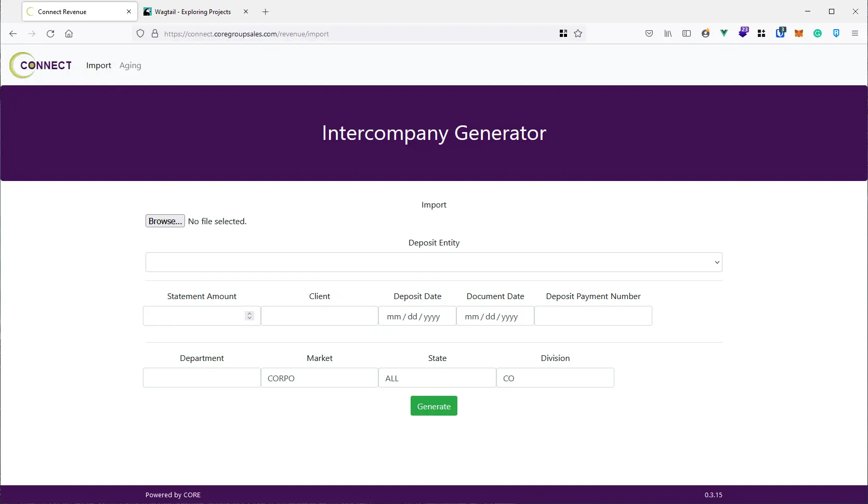
Task: Click the Browse... file button
Action: pos(165,221)
